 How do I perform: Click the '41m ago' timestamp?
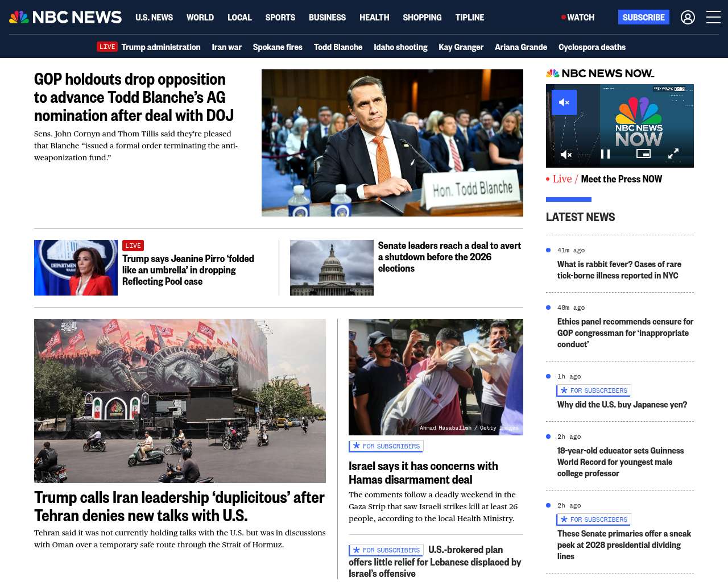point(571,250)
